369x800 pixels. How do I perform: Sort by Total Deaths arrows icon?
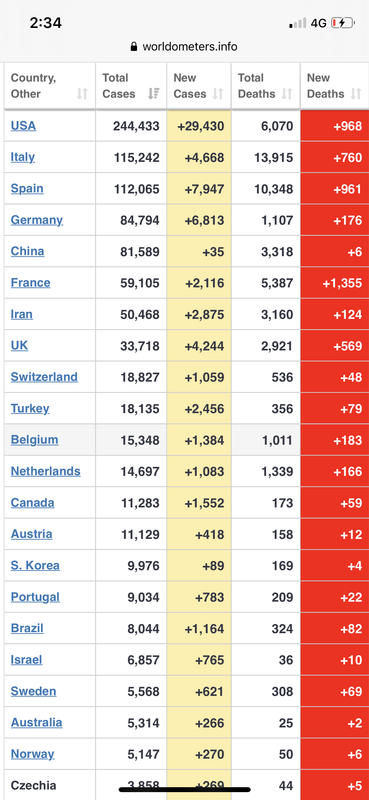287,94
